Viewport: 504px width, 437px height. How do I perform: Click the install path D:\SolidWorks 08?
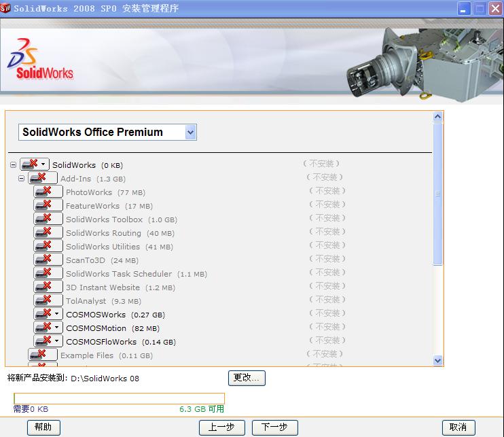point(105,379)
